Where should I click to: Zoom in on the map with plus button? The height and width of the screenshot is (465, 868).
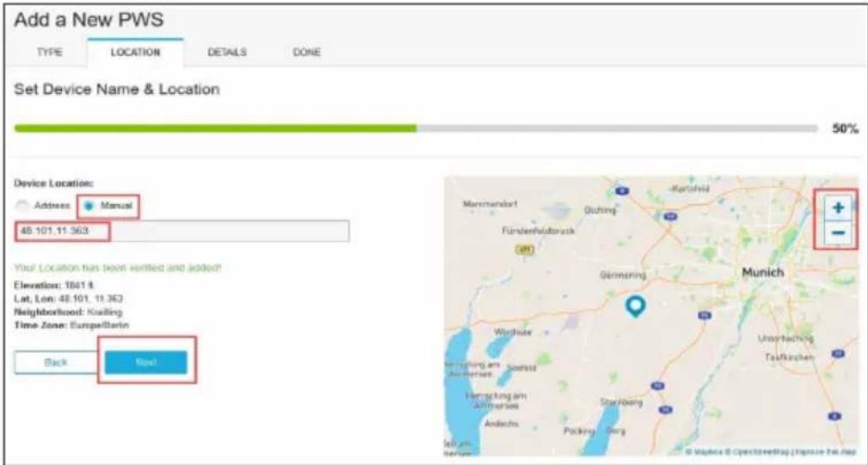[838, 208]
